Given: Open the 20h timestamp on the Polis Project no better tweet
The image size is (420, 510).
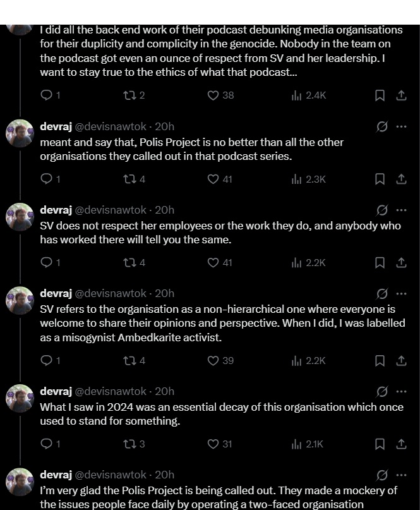Looking at the screenshot, I should [164, 126].
